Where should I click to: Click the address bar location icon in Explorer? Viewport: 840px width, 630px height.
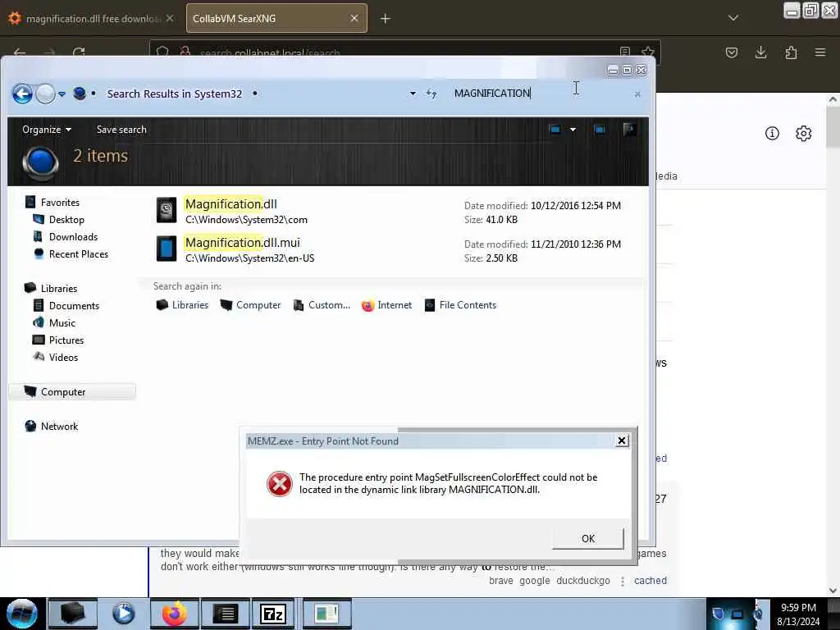80,94
